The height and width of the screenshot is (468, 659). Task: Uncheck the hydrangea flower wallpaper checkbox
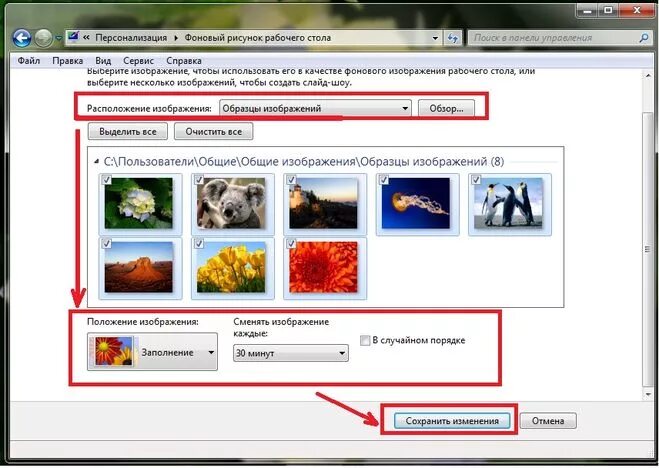tap(107, 180)
